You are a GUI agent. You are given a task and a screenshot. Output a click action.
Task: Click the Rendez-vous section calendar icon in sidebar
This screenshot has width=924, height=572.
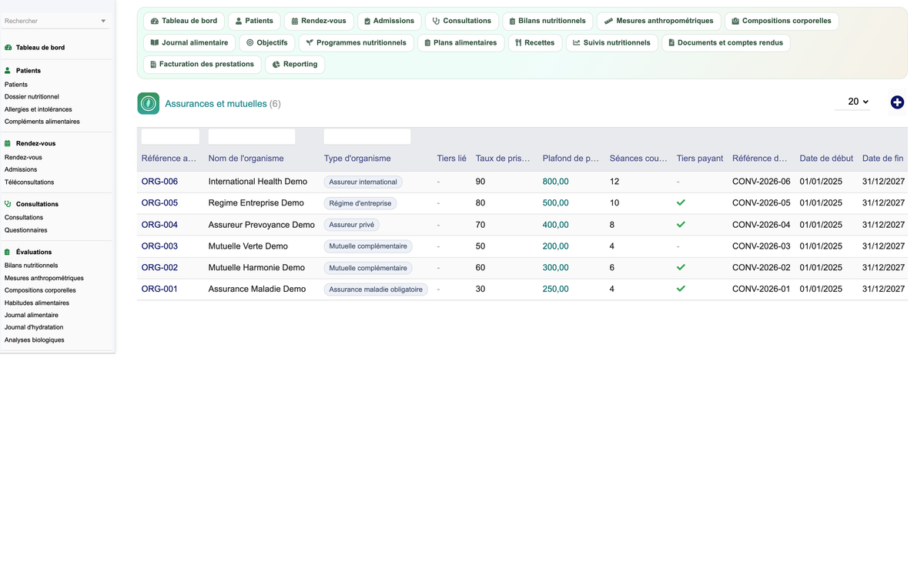[x=8, y=143]
